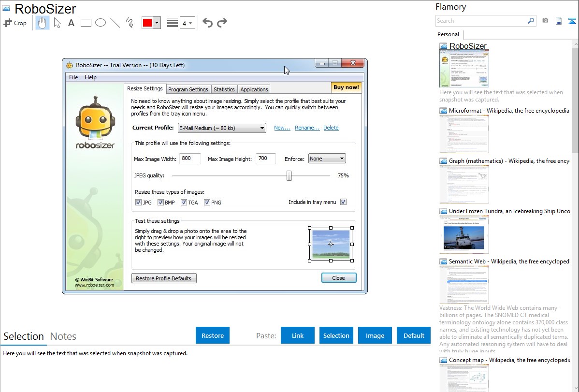Screen dimensions: 579x392
Task: Select the freehand scribble tool
Action: coord(130,23)
